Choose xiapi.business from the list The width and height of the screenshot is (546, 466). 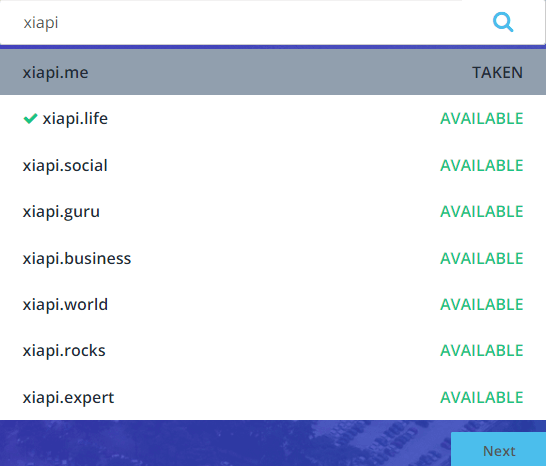(273, 258)
